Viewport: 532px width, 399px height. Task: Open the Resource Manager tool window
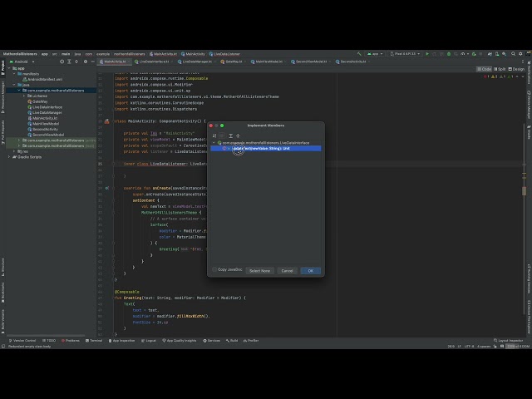(2, 97)
